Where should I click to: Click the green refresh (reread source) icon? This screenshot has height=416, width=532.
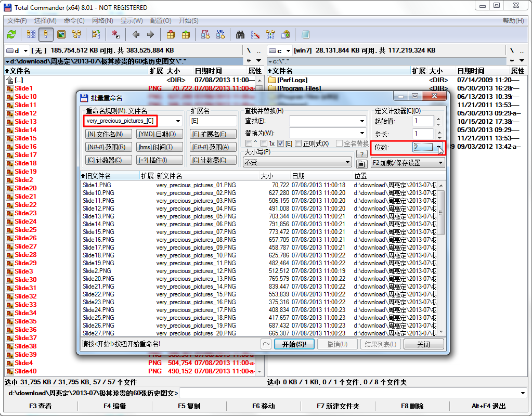tap(11, 34)
